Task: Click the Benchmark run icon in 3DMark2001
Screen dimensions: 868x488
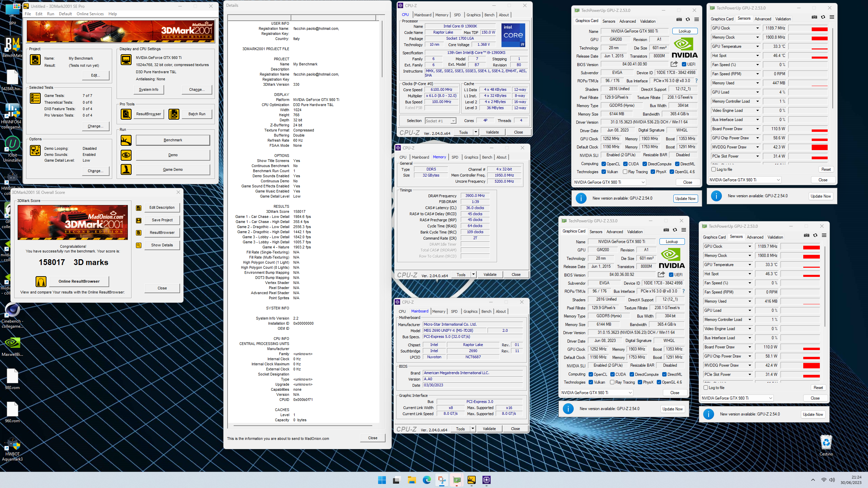Action: [x=126, y=140]
